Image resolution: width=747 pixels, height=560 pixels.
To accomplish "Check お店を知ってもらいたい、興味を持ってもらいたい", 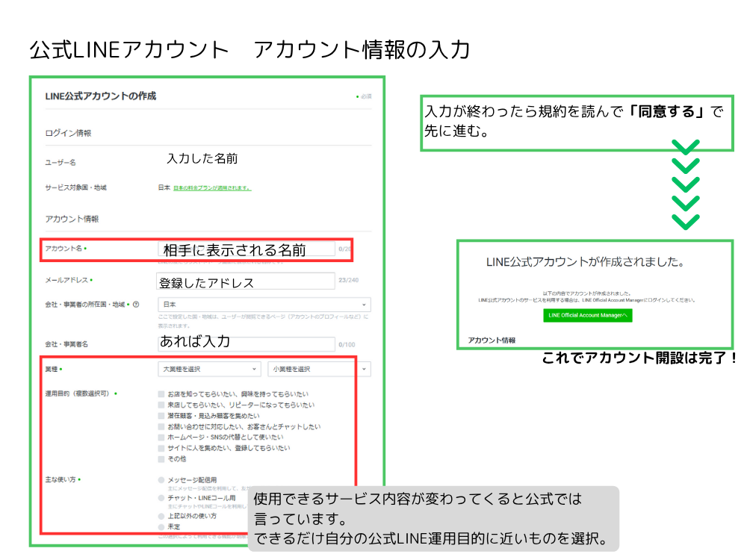I will tap(161, 394).
